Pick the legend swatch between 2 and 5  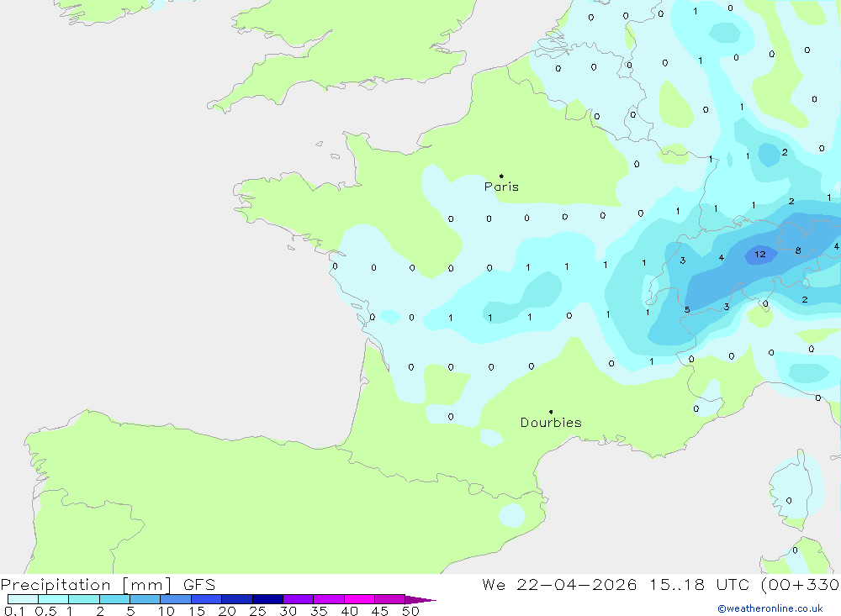pos(114,599)
